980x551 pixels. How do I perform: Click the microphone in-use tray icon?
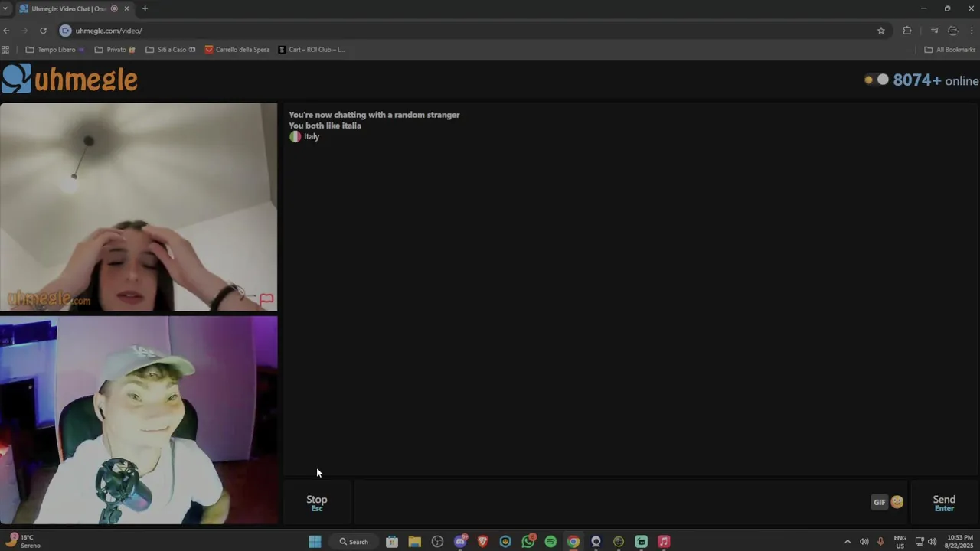(881, 542)
